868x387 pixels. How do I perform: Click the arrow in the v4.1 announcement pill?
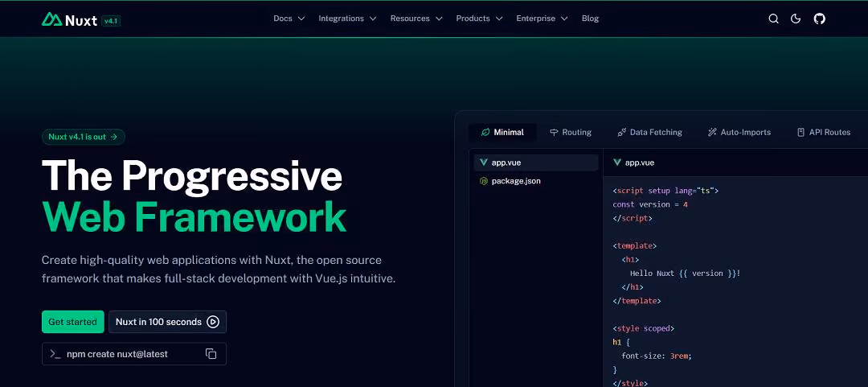coord(113,137)
